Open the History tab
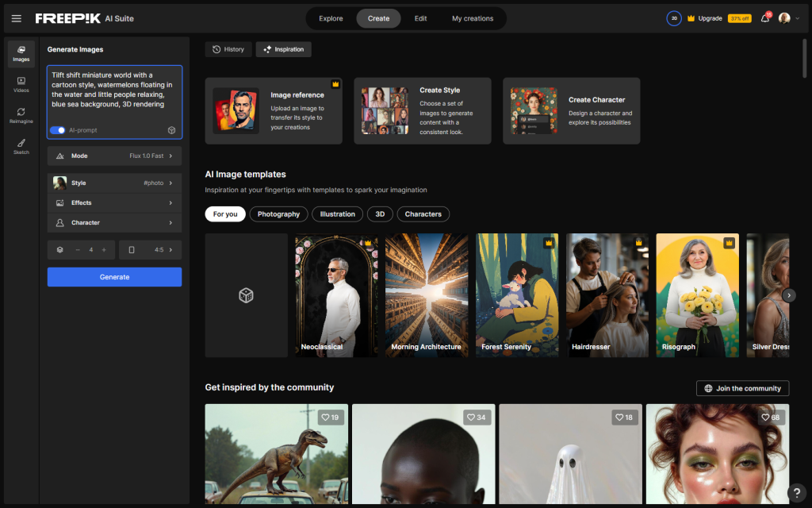Viewport: 812px width, 508px height. (228, 49)
